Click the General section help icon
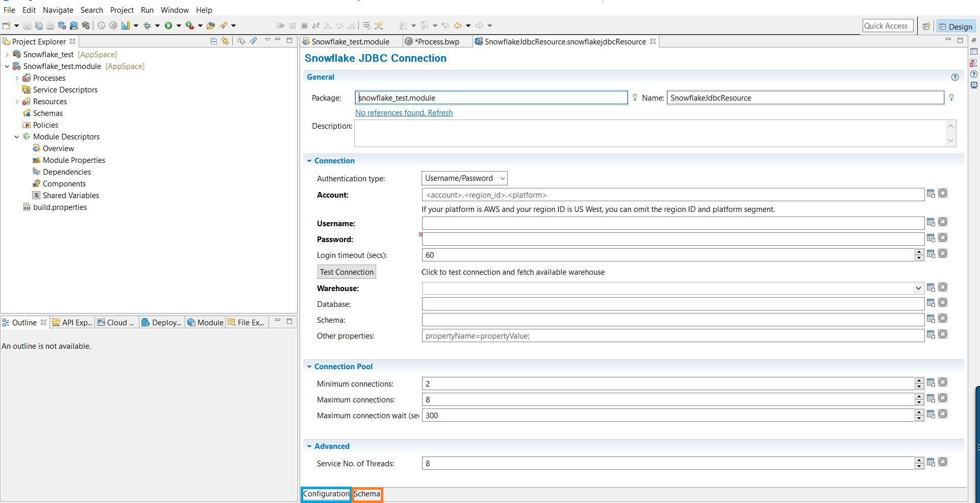Viewport: 980px width, 503px height. click(954, 77)
